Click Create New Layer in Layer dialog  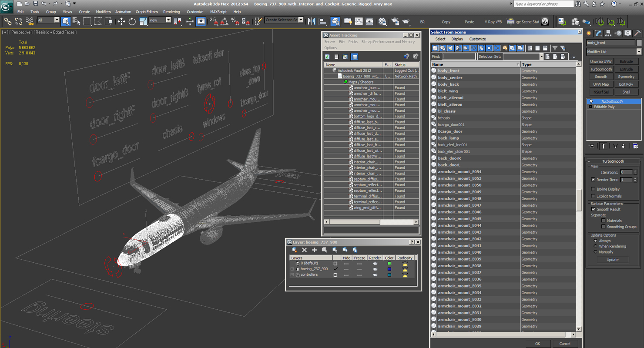pyautogui.click(x=295, y=250)
